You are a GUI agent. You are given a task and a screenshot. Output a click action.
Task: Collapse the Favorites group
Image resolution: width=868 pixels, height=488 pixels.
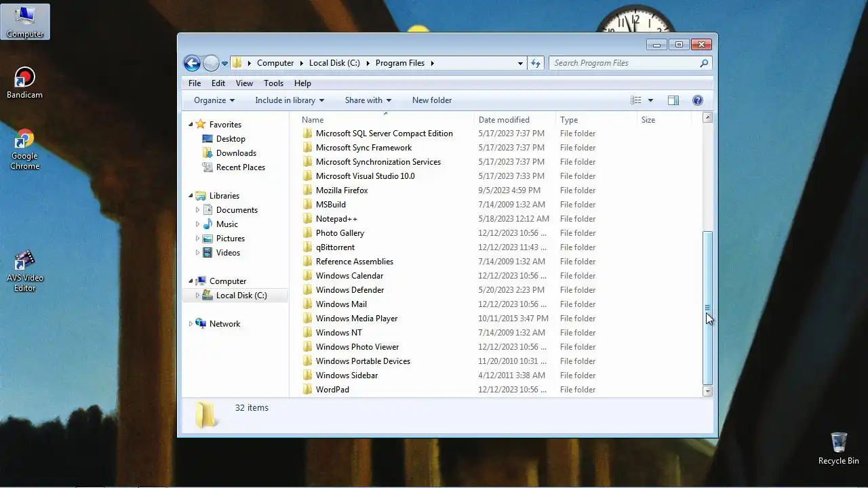[191, 125]
